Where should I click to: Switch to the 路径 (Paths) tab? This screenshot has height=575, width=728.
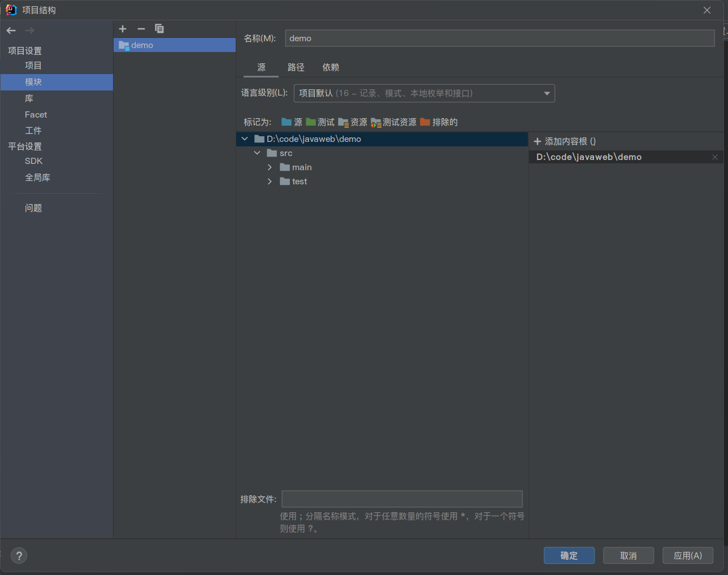coord(296,67)
